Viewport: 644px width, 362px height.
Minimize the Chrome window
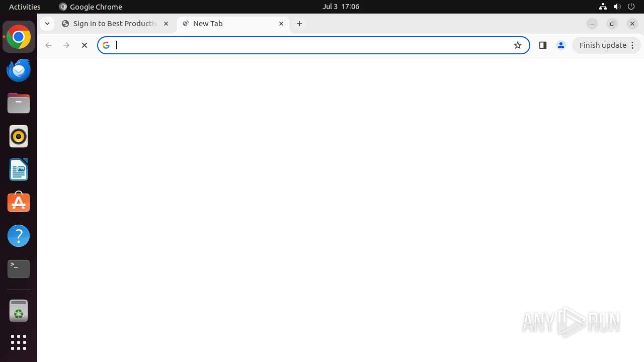(x=592, y=24)
